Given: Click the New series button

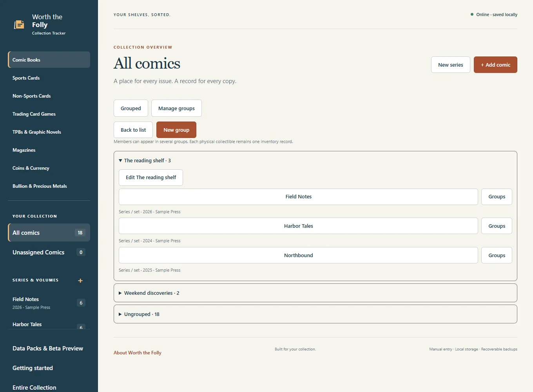Looking at the screenshot, I should coord(451,65).
